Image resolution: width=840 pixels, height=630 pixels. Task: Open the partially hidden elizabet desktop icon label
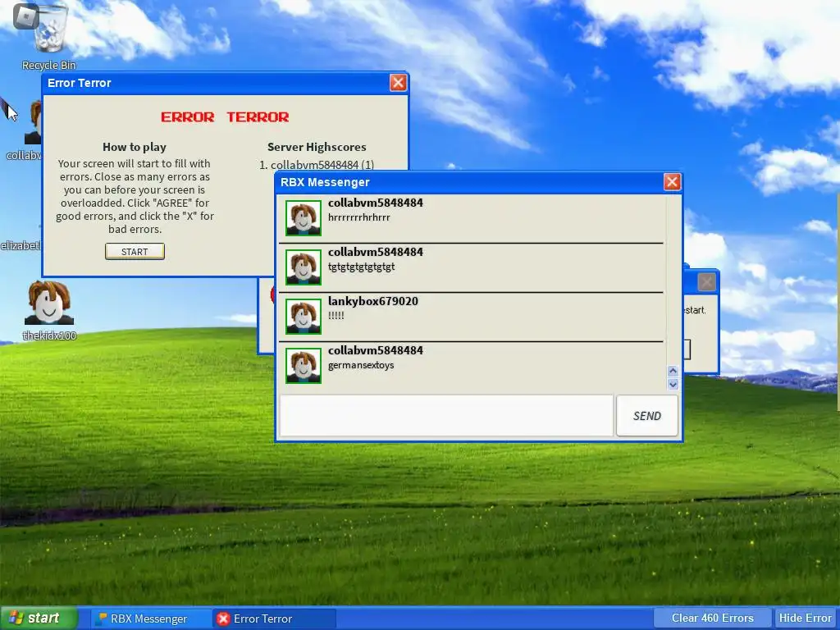tap(21, 246)
